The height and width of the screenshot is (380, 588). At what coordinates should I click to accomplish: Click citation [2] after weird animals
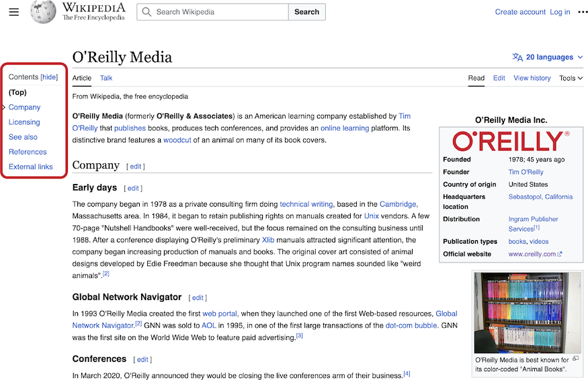106,273
